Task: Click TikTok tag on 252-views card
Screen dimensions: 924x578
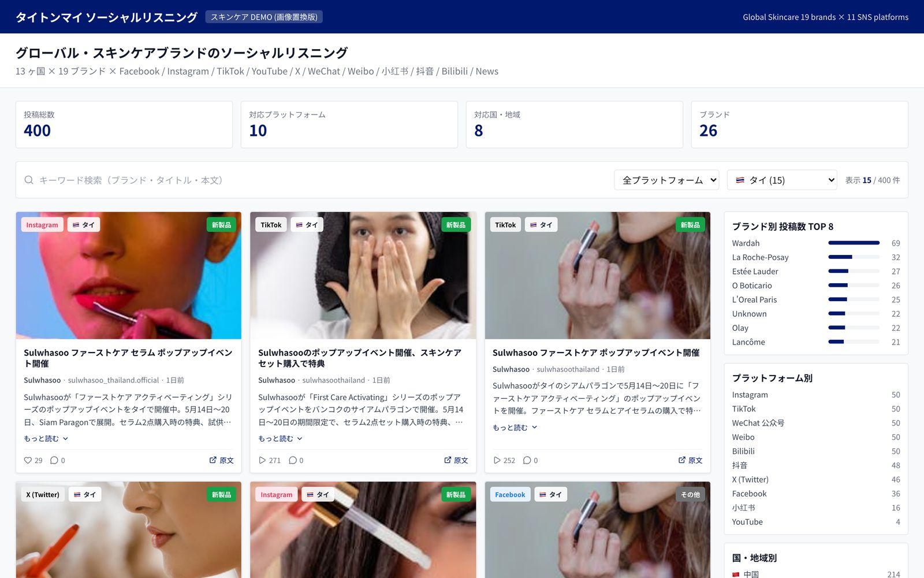Action: (x=505, y=225)
